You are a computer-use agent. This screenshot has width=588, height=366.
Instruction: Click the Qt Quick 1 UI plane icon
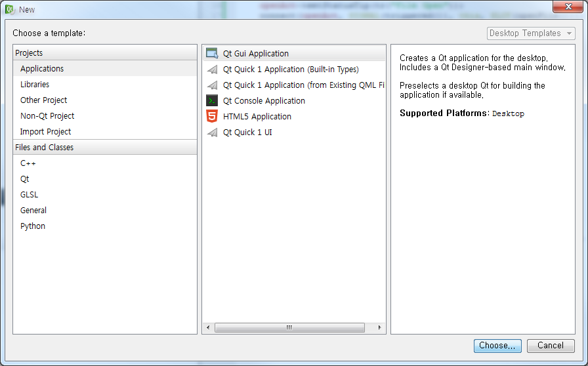[212, 132]
